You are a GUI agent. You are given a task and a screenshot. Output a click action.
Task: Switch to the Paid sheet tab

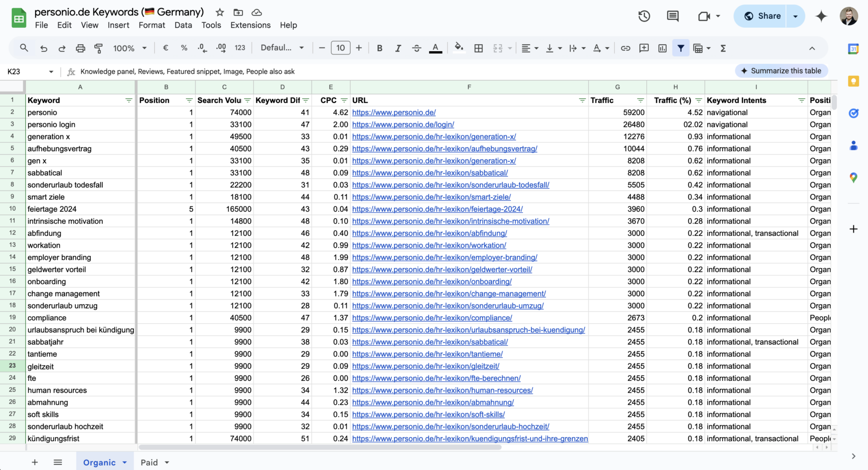tap(148, 462)
